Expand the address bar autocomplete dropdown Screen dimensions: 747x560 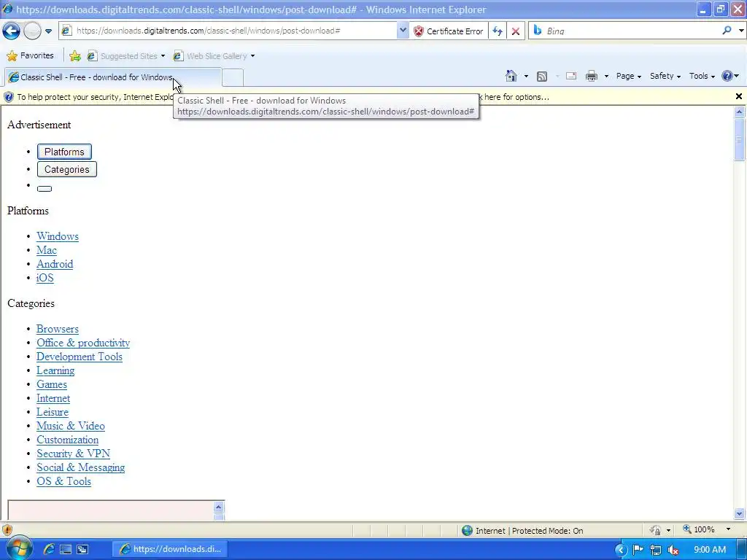coord(403,31)
